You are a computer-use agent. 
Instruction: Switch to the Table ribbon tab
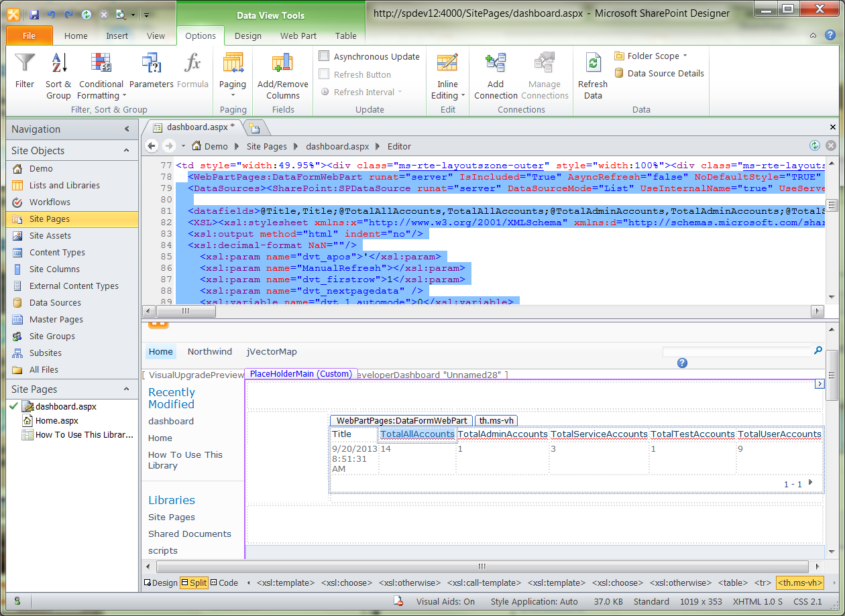pos(346,36)
